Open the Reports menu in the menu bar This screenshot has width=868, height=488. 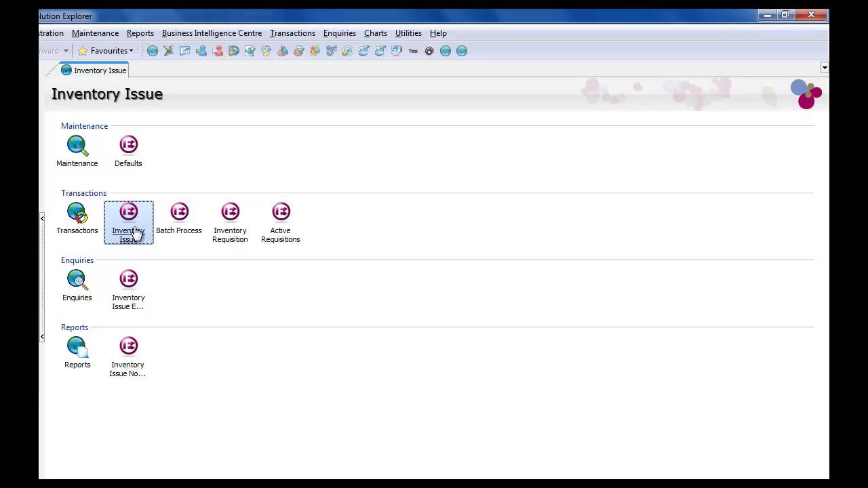[x=140, y=33]
